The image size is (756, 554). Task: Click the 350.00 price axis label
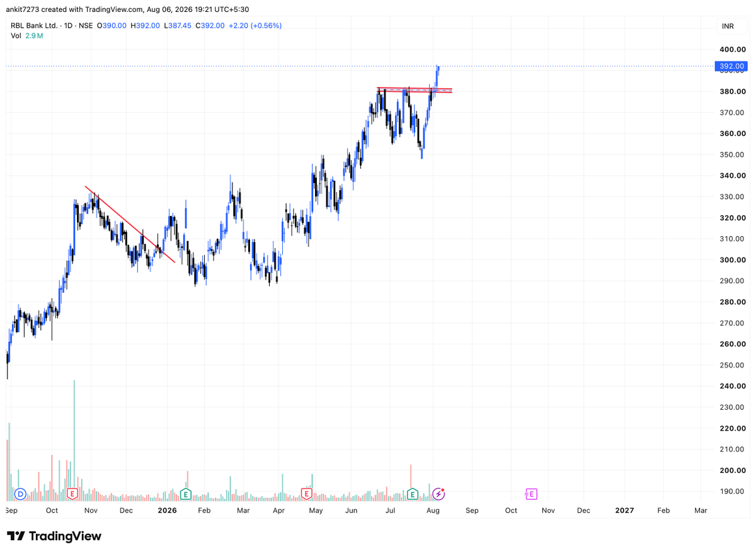tap(733, 155)
